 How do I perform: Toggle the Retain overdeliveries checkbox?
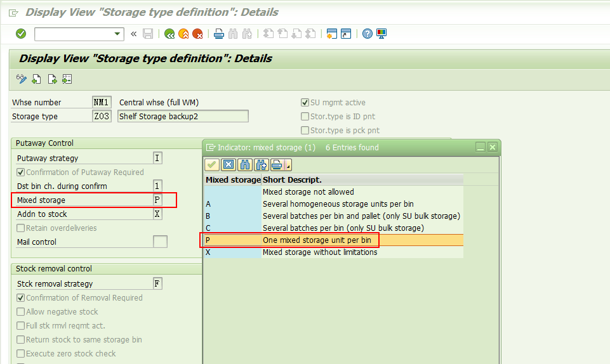pos(20,228)
